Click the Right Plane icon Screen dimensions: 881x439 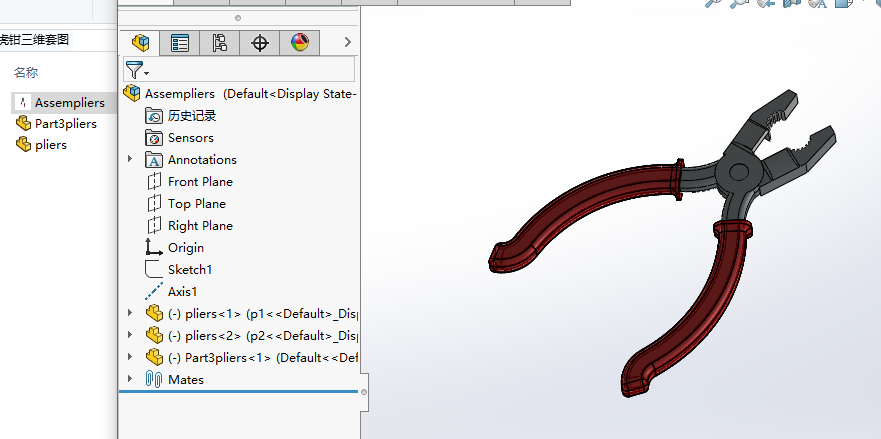click(x=154, y=225)
